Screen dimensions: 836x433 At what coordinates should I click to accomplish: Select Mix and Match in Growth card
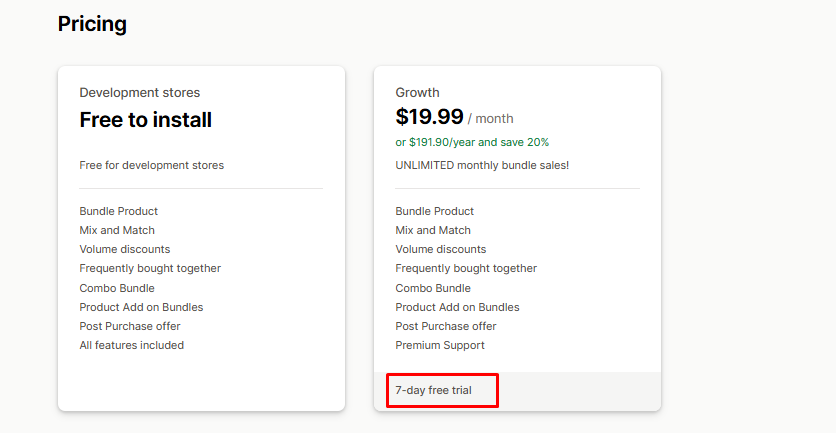(433, 230)
